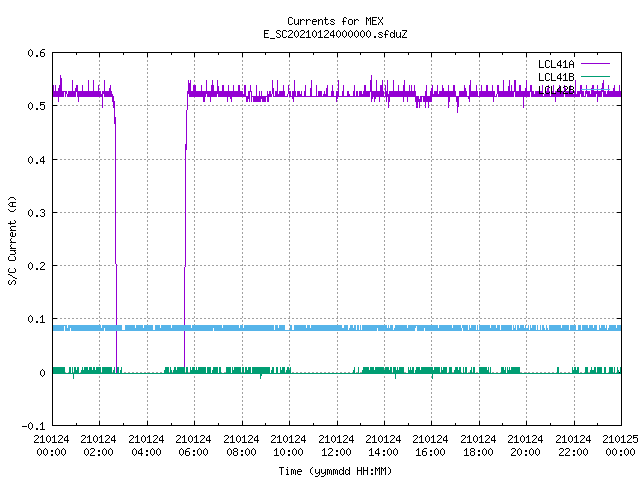The image size is (640, 480).
Task: Click the x-axis tick 210124 06:00
Action: [193, 446]
